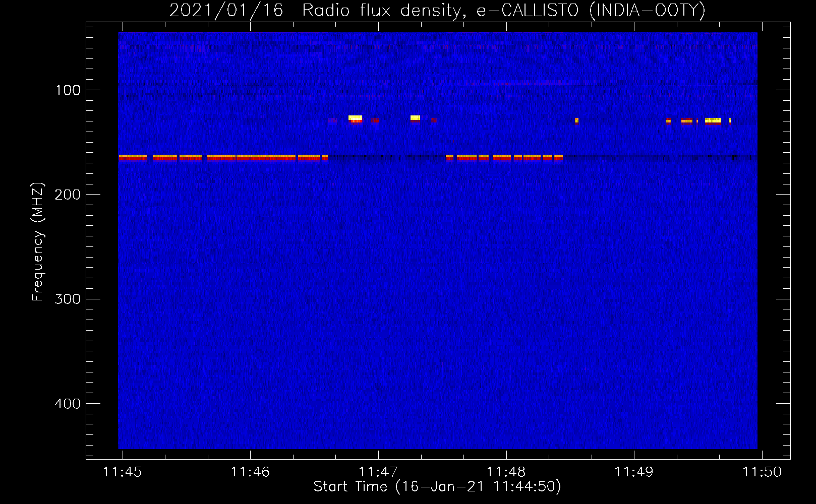Click the 400 frequency tick label
This screenshot has width=816, height=504.
[x=68, y=404]
